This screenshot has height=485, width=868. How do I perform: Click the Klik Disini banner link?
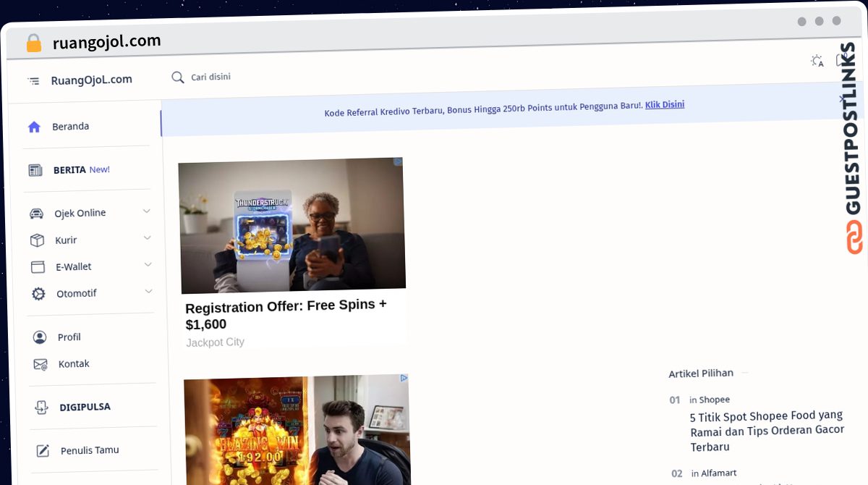665,104
